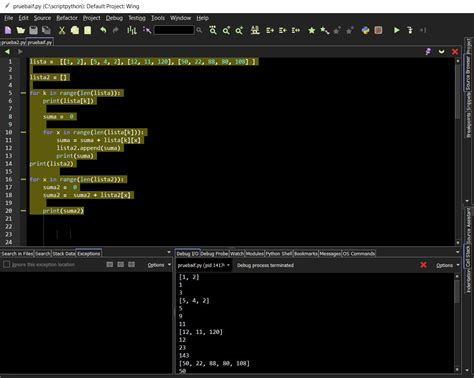Click the editor vertical scrollbar

click(458, 152)
